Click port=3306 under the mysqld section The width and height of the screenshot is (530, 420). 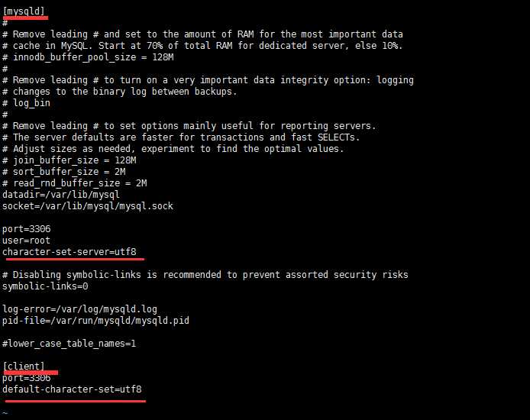pyautogui.click(x=27, y=229)
